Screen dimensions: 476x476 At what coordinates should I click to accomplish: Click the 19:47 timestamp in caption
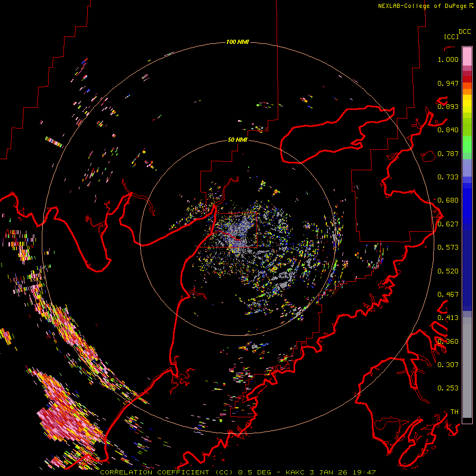[x=364, y=472]
